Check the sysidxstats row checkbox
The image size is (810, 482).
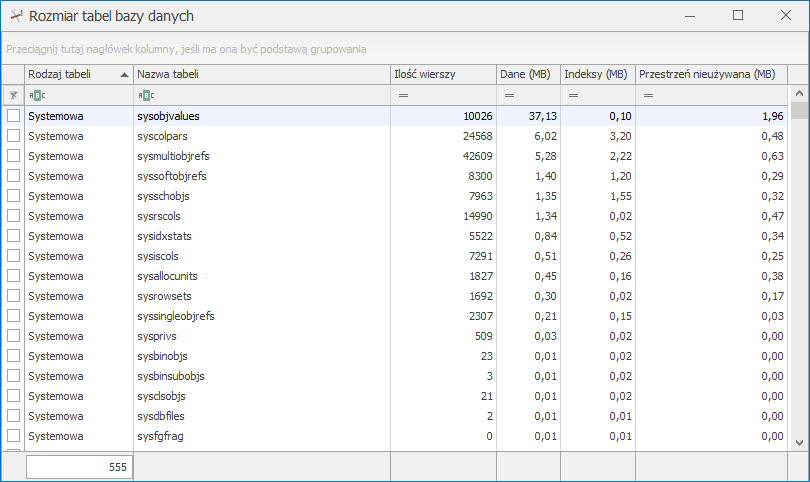click(13, 236)
